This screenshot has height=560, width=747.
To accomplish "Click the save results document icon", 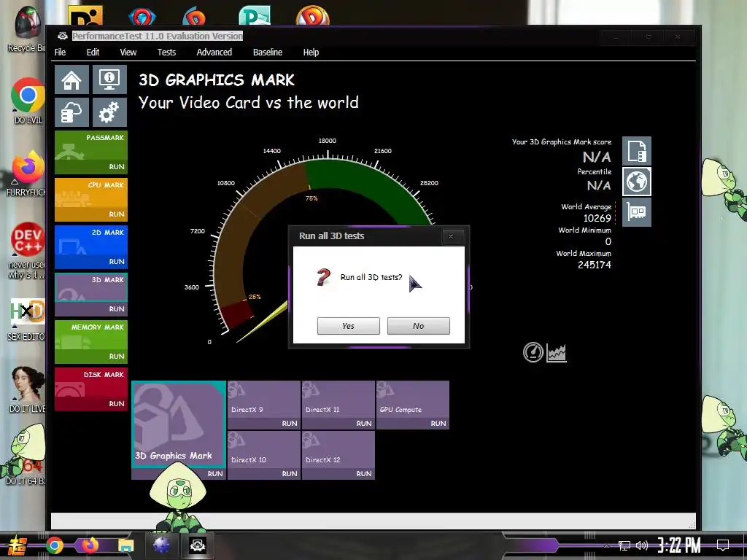I will (636, 151).
